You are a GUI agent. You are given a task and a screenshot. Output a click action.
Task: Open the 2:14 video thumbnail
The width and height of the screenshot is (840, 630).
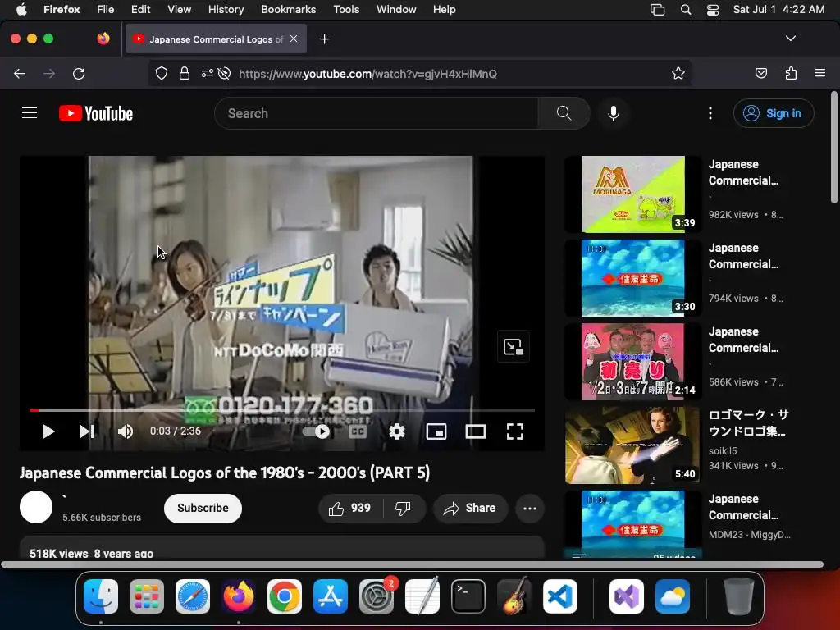click(632, 362)
